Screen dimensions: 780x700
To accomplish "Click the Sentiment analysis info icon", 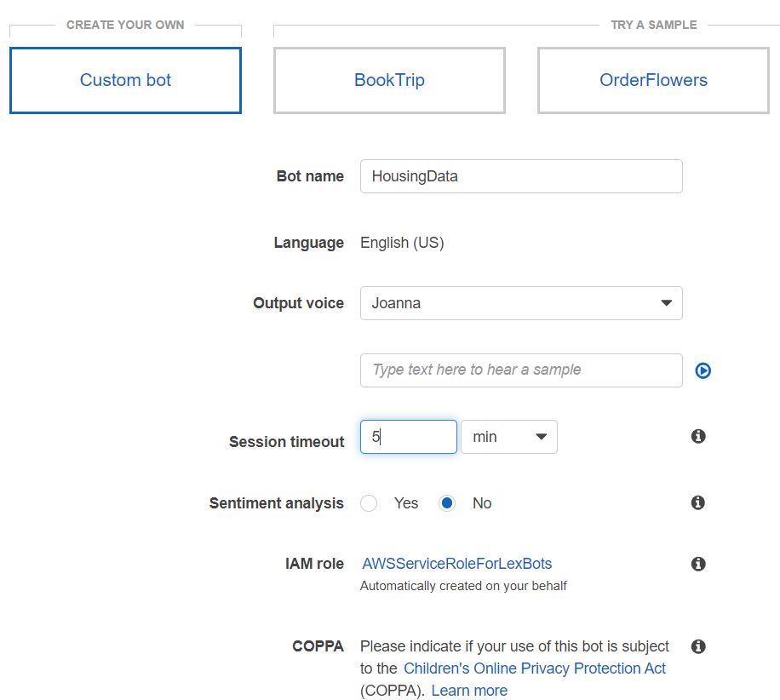I will (697, 502).
